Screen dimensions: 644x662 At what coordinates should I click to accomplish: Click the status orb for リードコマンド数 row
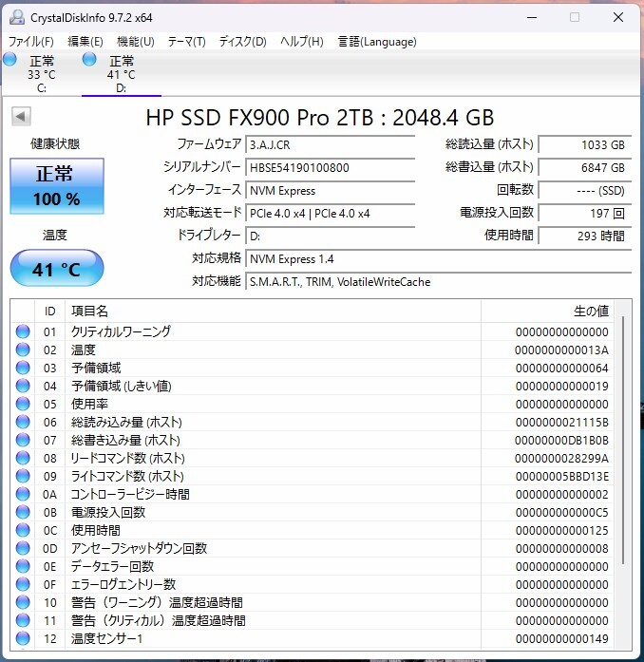coord(23,458)
